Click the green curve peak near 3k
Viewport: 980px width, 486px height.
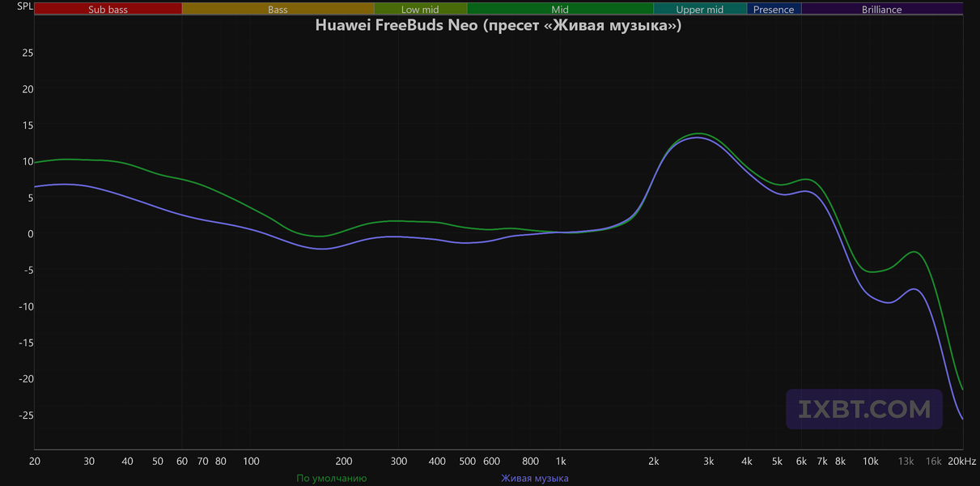coord(699,134)
